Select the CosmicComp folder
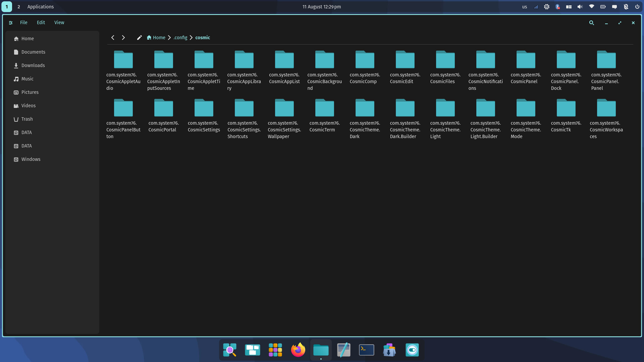Image resolution: width=644 pixels, height=362 pixels. (x=365, y=67)
